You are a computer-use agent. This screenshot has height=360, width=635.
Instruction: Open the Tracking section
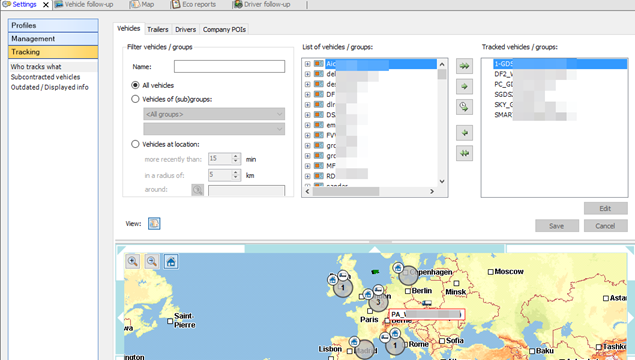53,52
